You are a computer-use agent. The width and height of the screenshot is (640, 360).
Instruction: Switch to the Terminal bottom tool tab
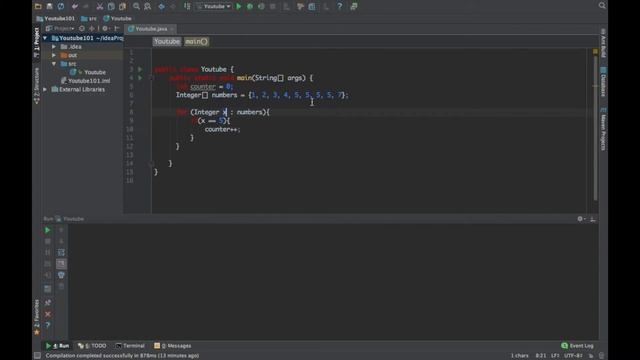tap(130, 346)
